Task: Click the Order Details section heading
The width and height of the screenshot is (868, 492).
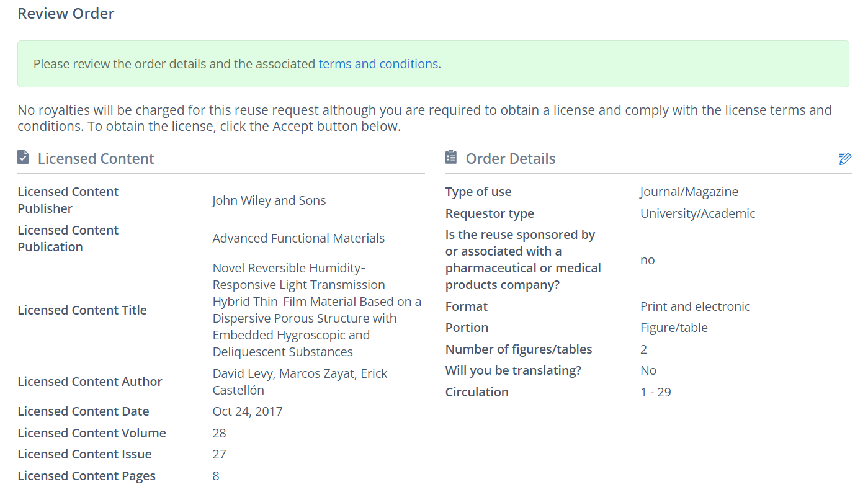Action: click(511, 159)
